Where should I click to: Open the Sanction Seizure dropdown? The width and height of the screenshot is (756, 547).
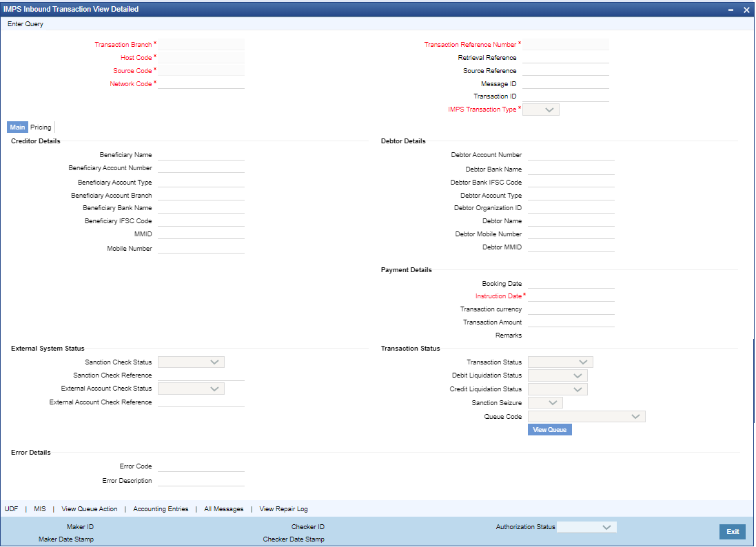545,402
